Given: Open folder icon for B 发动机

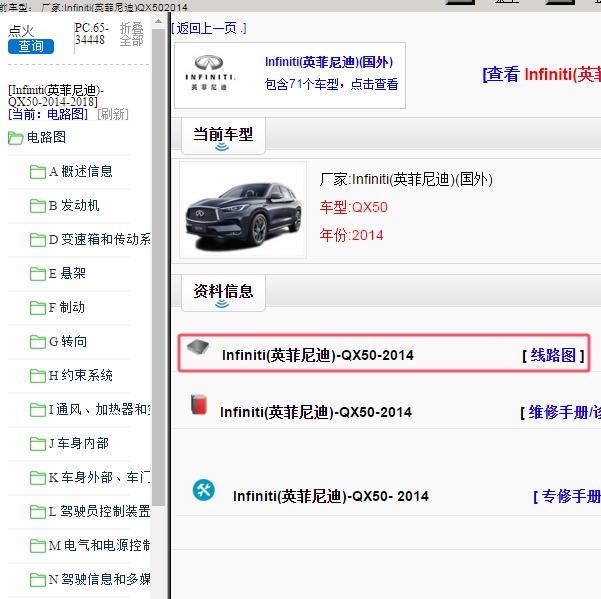Looking at the screenshot, I should tap(38, 206).
